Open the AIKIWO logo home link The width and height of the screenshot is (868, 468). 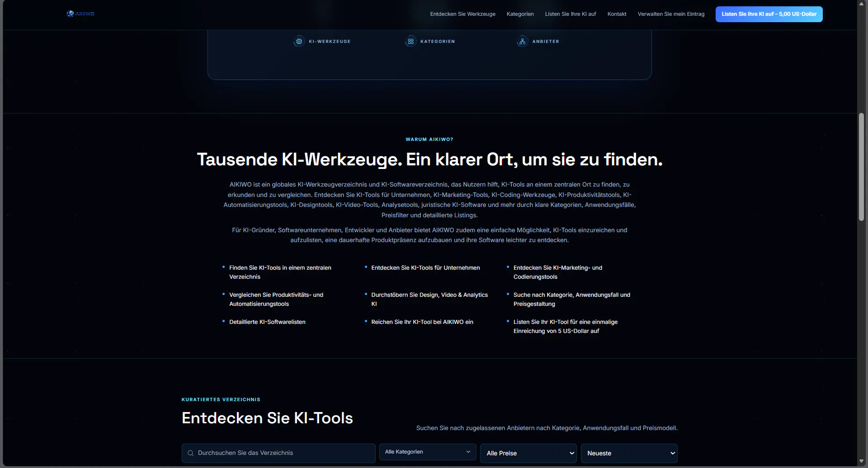point(80,14)
